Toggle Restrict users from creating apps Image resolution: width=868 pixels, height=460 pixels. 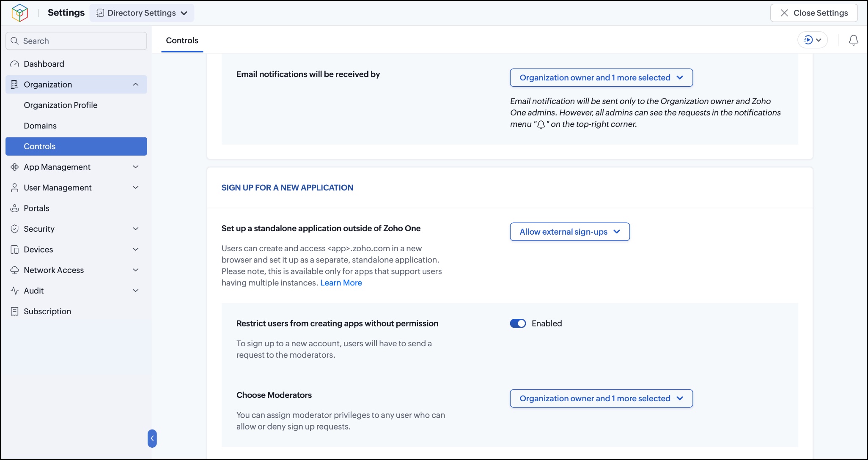(518, 323)
